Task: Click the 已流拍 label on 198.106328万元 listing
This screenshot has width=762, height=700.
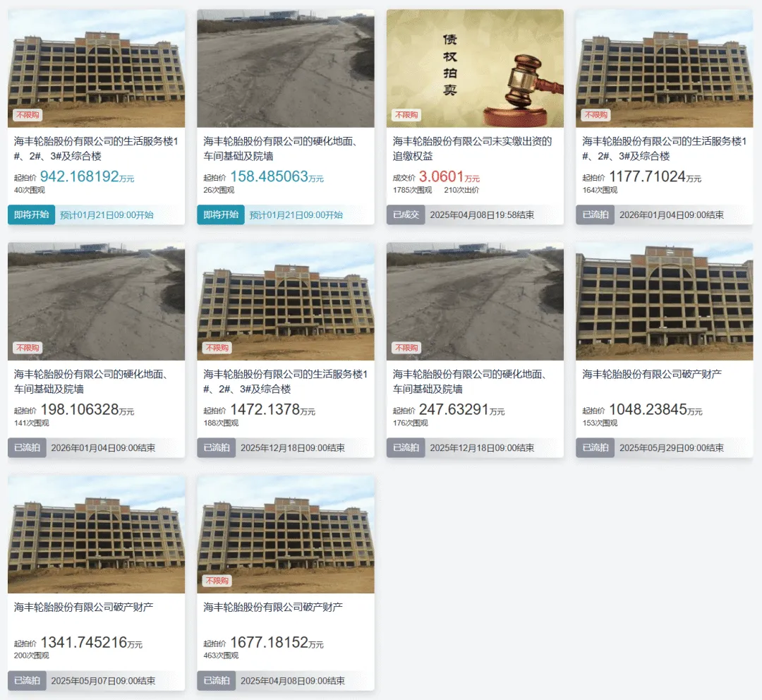Action: click(x=27, y=447)
